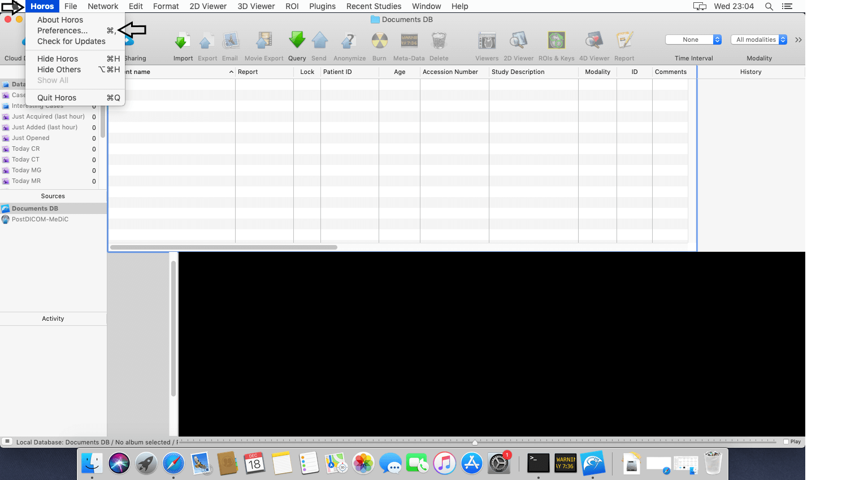The image size is (868, 480).
Task: Click the Delete trash icon in toolbar
Action: click(x=439, y=41)
